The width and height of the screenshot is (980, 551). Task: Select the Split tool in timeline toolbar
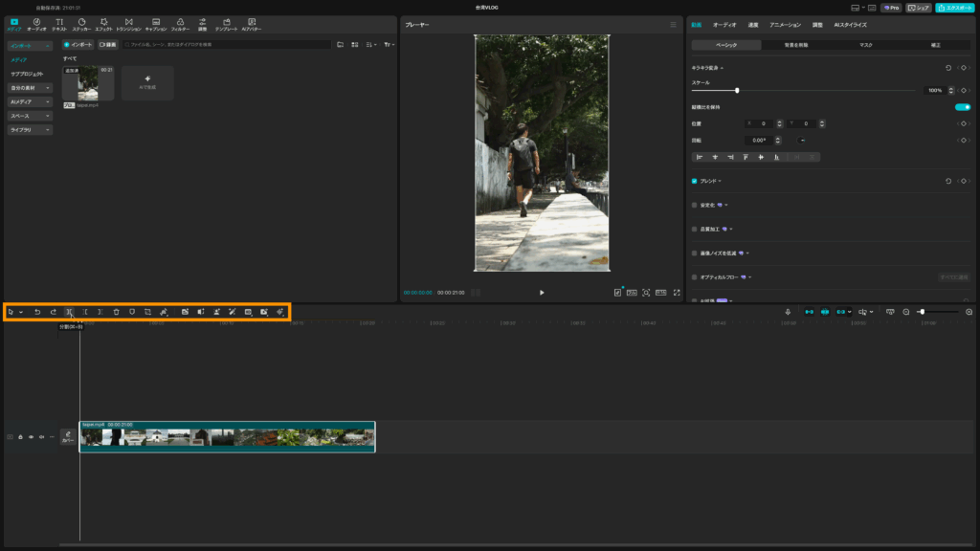click(69, 312)
